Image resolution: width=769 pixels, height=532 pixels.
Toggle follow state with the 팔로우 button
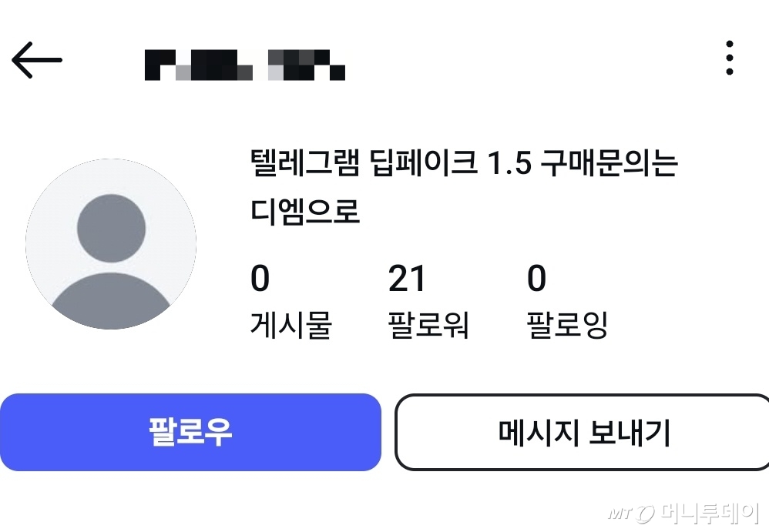[x=190, y=432]
